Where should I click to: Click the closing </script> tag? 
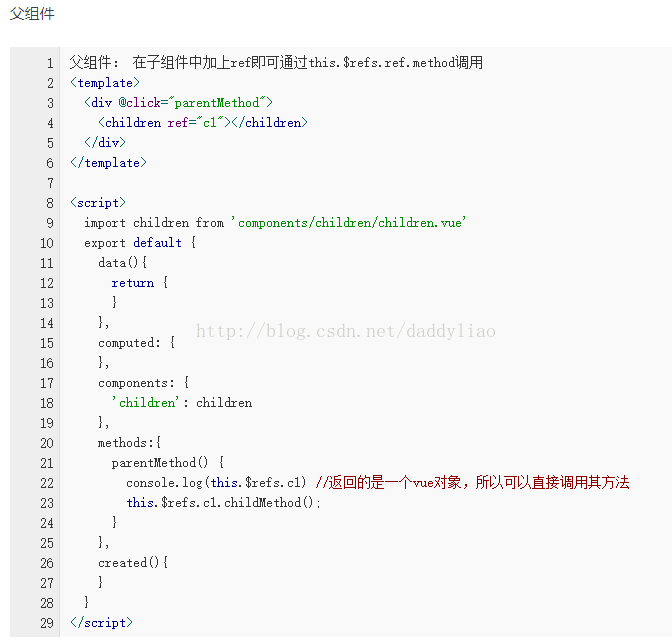tap(102, 622)
